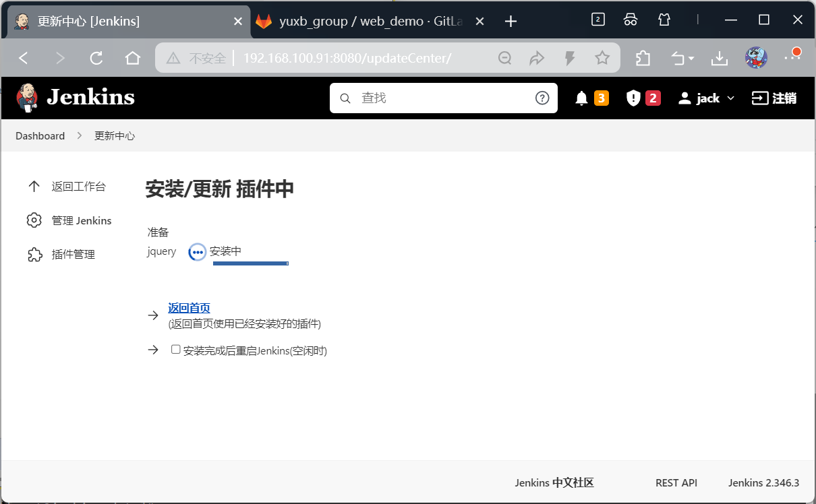Click the search help question mark icon
This screenshot has height=504, width=816.
[x=542, y=98]
